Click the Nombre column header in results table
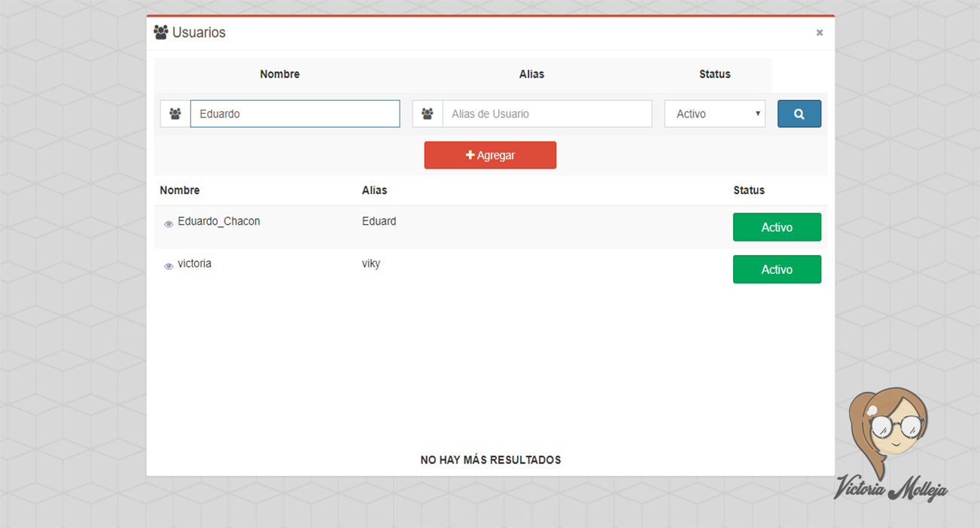The image size is (980, 528). 180,190
